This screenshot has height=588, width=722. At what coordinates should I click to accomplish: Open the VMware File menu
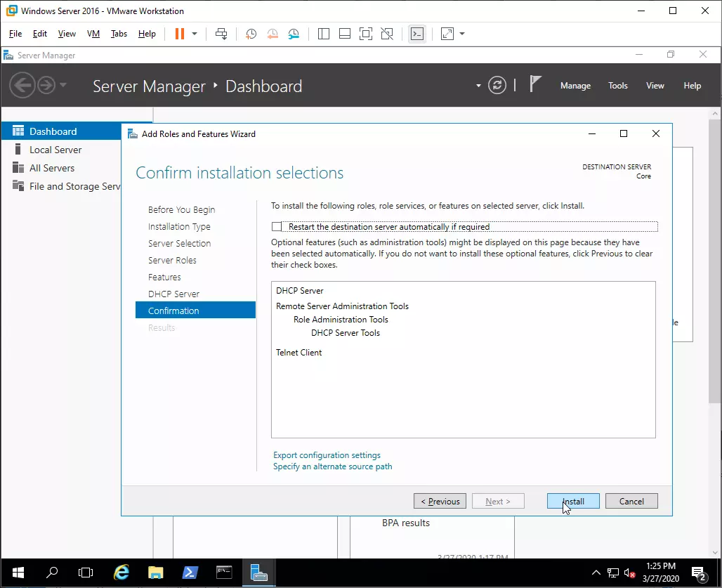pyautogui.click(x=15, y=34)
